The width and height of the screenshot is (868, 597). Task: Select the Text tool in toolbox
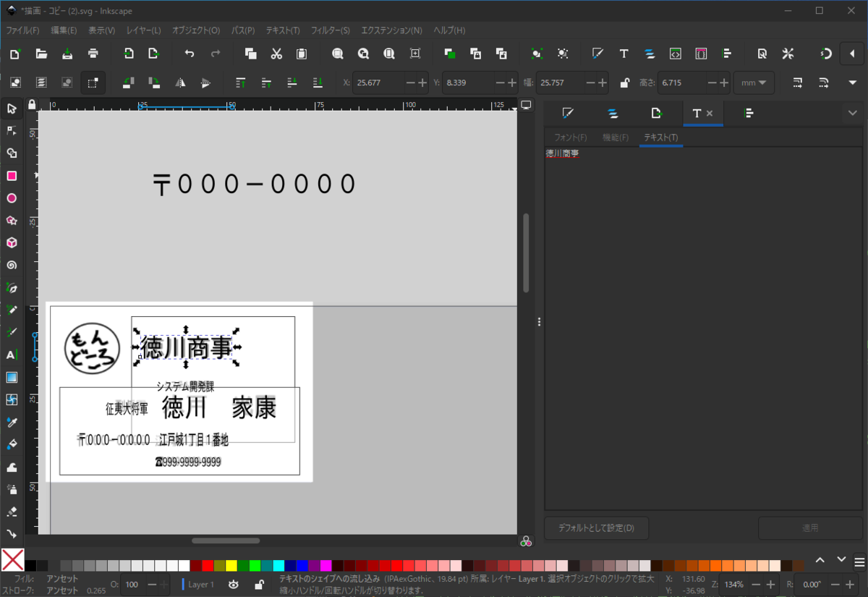12,355
